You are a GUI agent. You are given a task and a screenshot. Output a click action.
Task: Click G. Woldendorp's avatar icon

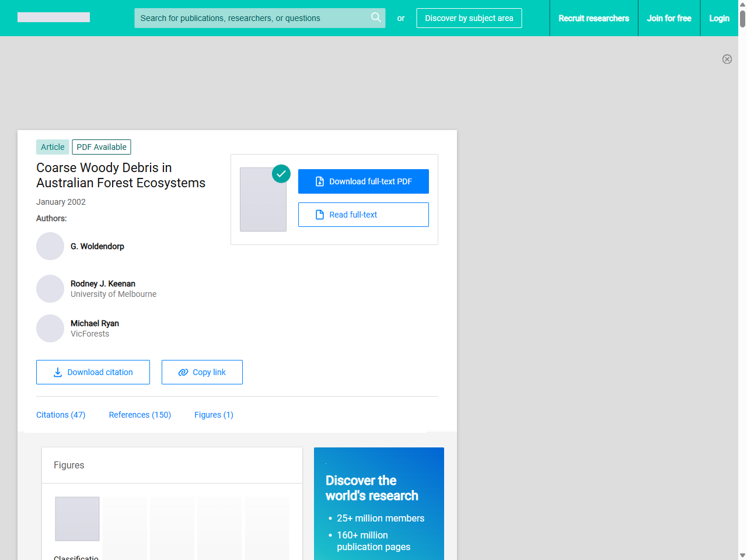[x=50, y=246]
